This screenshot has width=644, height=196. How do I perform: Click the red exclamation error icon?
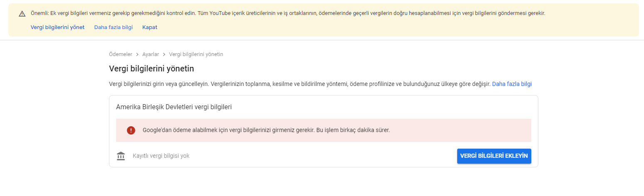pyautogui.click(x=131, y=130)
